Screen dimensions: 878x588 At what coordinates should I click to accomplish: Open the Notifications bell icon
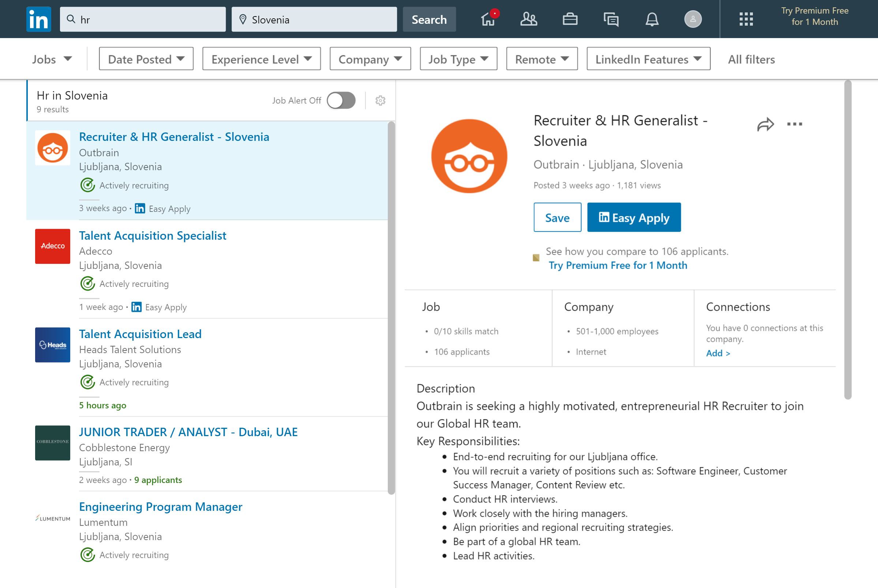pos(652,19)
